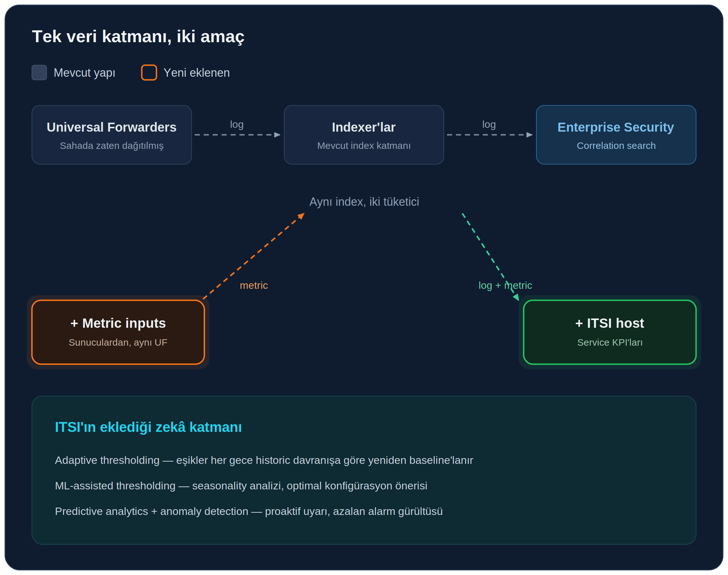This screenshot has width=728, height=575.
Task: Click the ITSI'ın eklediği zekâ katmanı heading
Action: click(148, 427)
